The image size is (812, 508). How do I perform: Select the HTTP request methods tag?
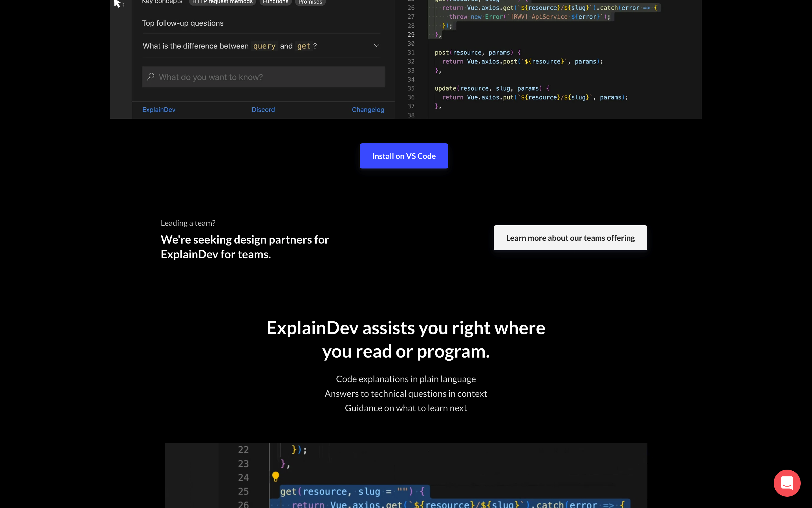222,2
